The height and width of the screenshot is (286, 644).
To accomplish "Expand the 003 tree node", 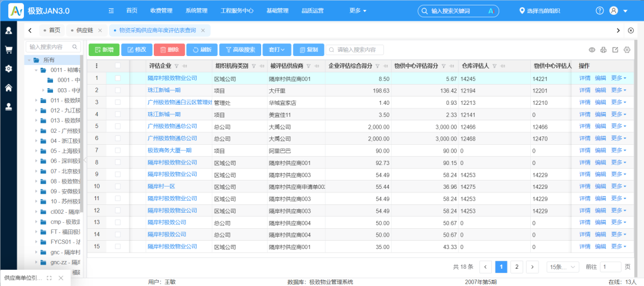I will click(43, 91).
